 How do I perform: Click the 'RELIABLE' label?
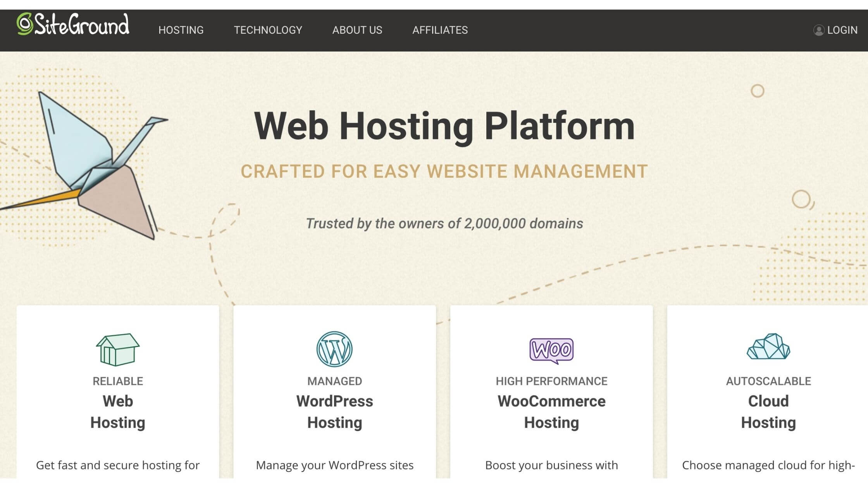[118, 381]
